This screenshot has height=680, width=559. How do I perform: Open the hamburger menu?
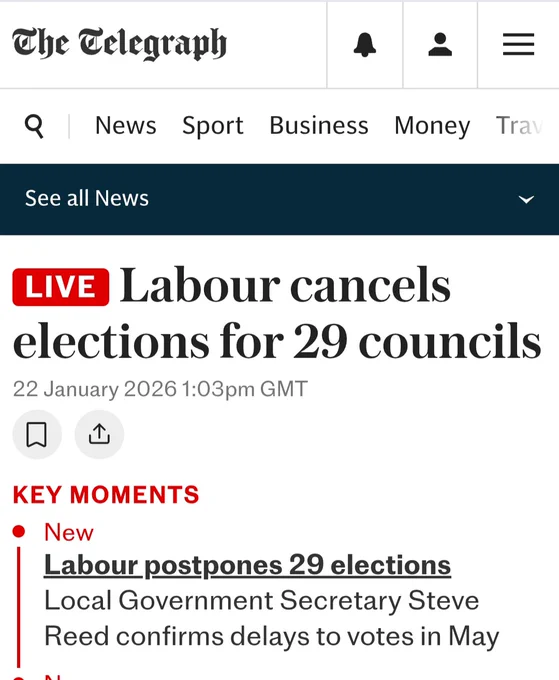click(518, 44)
